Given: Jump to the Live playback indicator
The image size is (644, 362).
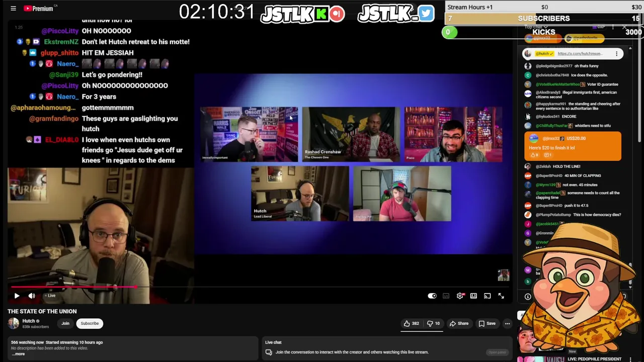Looking at the screenshot, I should [50, 296].
